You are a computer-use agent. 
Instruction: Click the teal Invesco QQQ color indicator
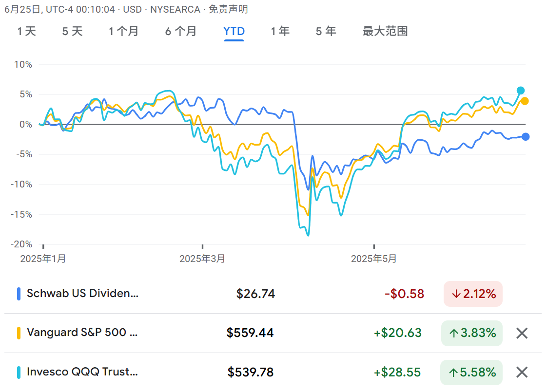[19, 372]
